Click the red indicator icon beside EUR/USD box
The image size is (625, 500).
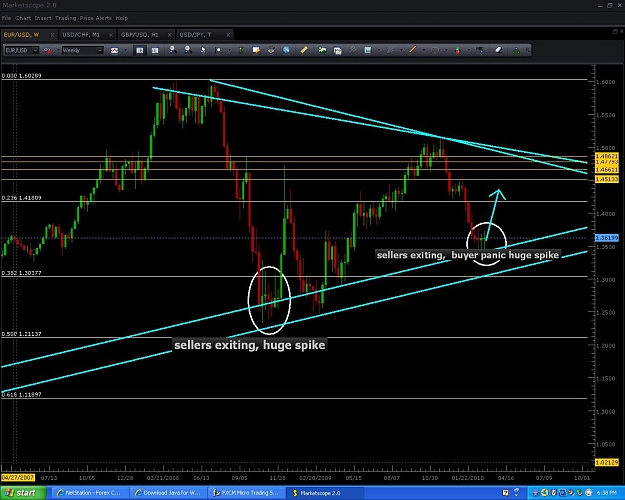coord(48,51)
